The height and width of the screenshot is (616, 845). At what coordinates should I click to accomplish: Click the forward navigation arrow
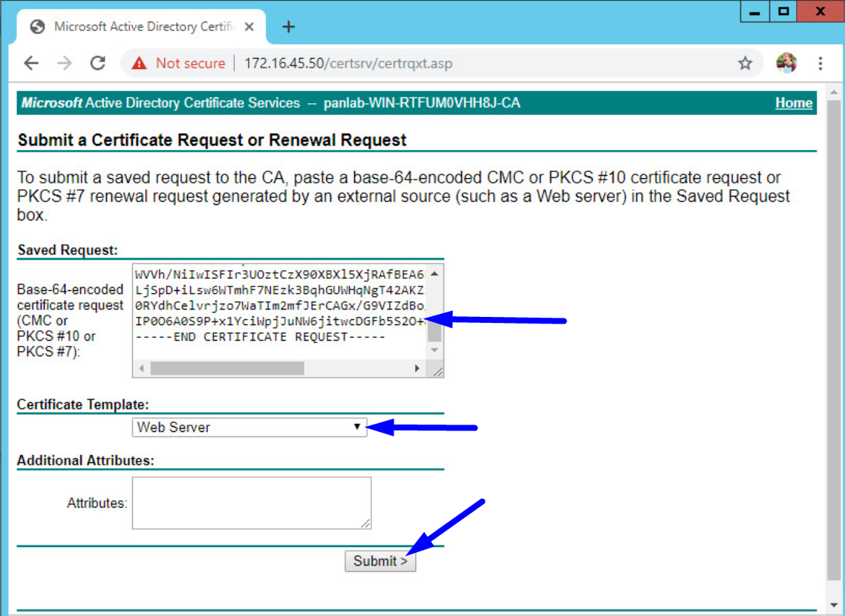coord(65,63)
